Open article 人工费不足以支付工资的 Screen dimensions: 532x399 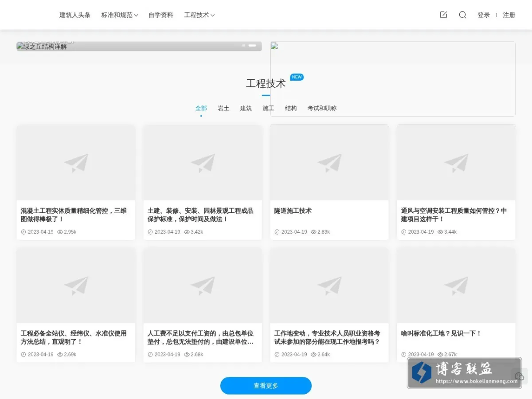(201, 337)
